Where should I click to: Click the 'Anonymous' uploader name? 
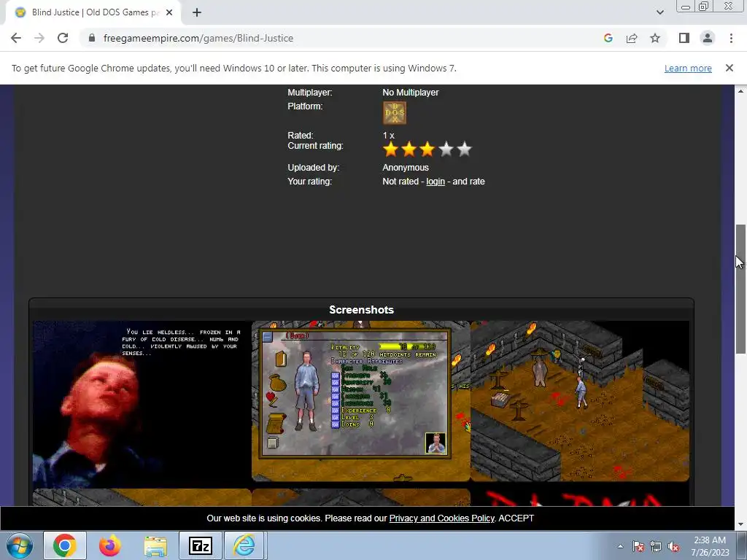406,168
